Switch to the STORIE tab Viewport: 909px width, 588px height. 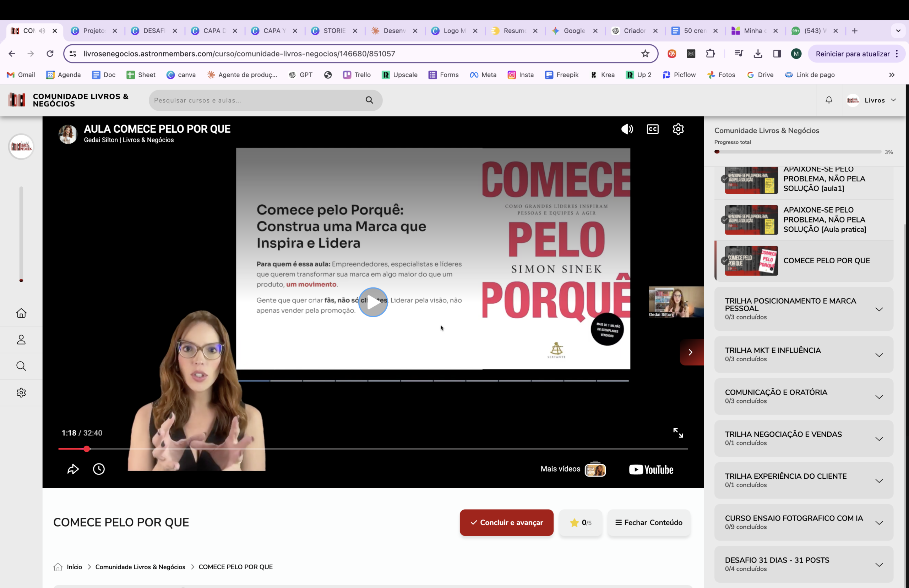click(x=334, y=31)
